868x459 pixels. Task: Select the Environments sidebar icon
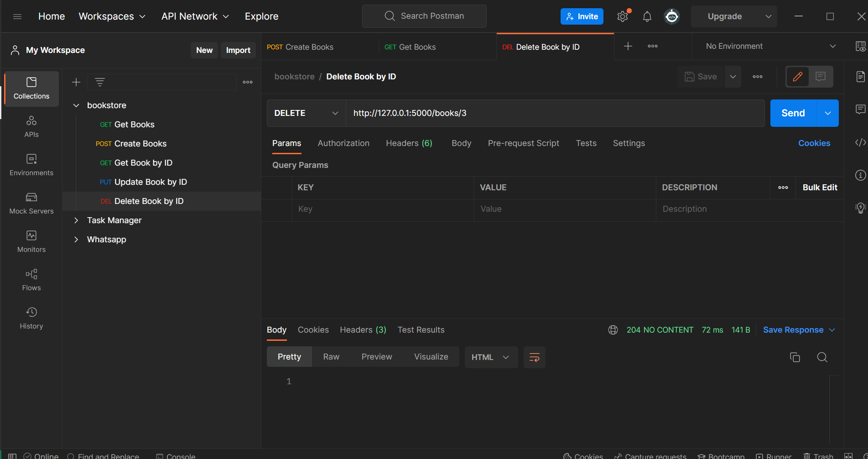pos(31,165)
